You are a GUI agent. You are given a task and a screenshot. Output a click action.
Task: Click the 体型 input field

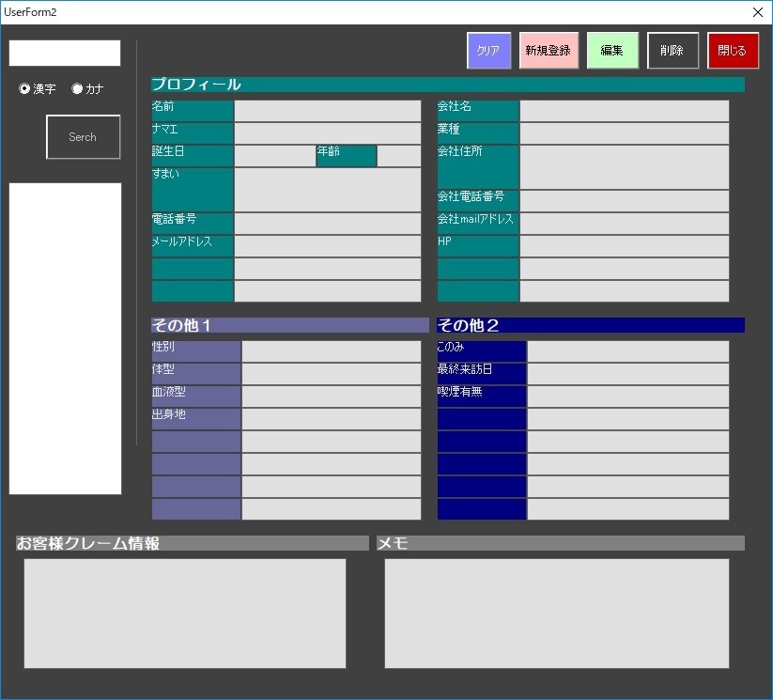[x=332, y=374]
